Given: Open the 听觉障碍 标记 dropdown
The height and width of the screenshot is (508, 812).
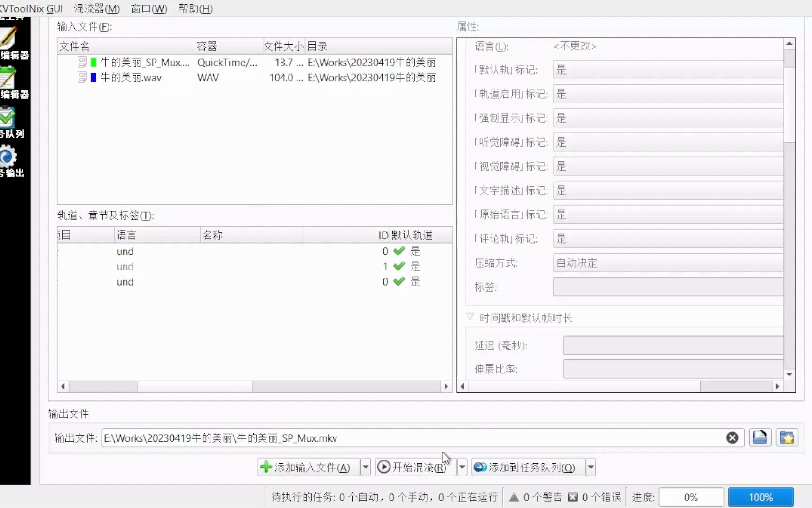Looking at the screenshot, I should point(668,143).
